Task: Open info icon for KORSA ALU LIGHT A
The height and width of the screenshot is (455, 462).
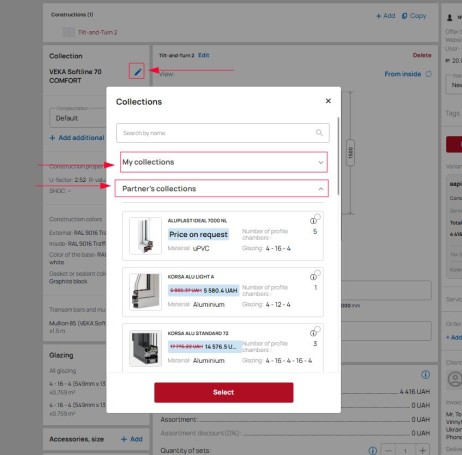Action: click(313, 277)
